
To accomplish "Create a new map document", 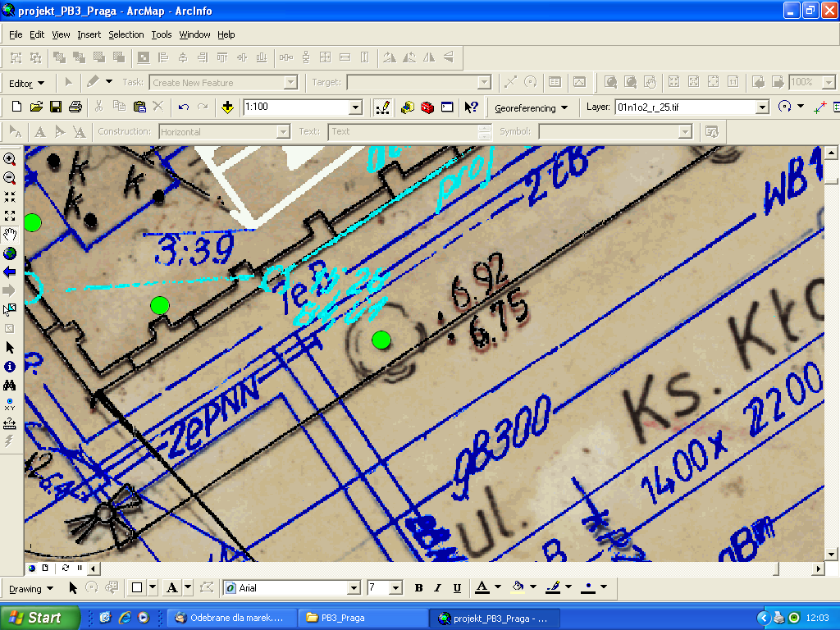I will 16,107.
